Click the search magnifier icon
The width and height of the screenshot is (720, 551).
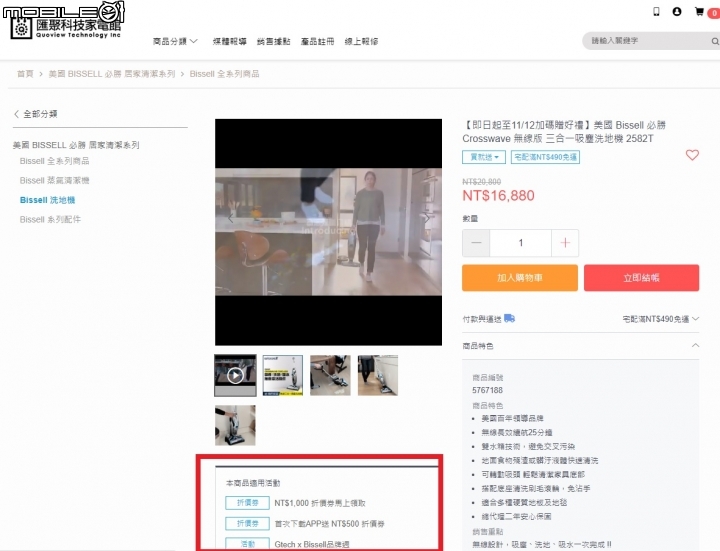715,41
